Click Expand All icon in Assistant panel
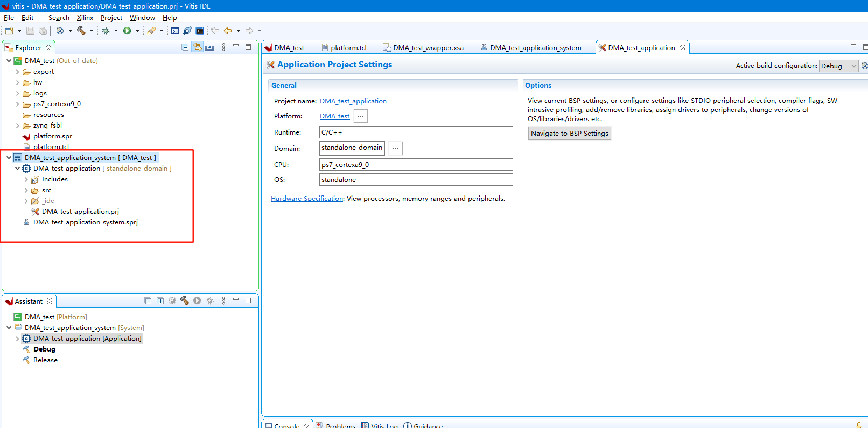The width and height of the screenshot is (868, 428). coord(160,301)
